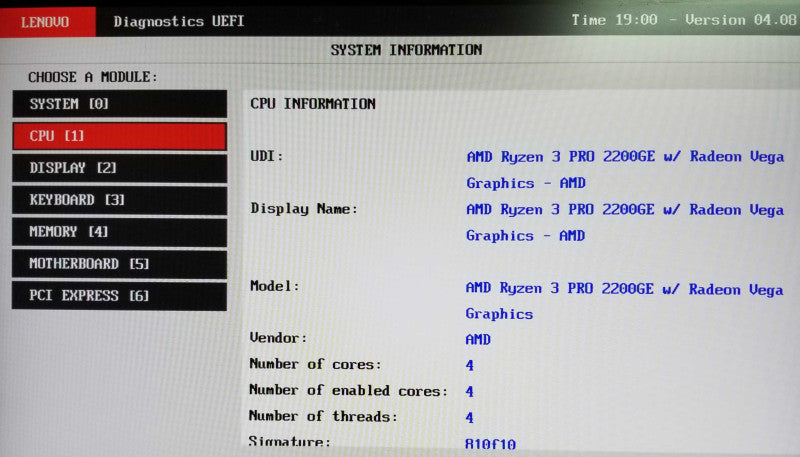
Task: Select the CPU [1] module
Action: click(119, 136)
